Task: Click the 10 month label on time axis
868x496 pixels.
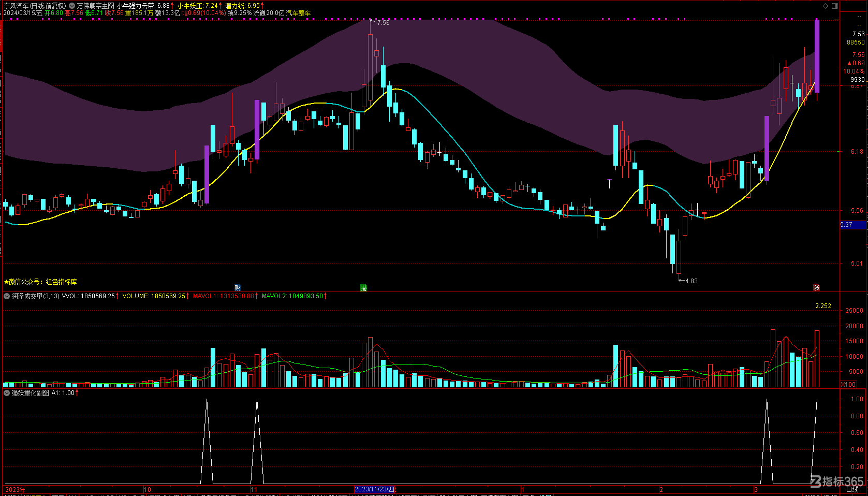Action: coord(148,489)
